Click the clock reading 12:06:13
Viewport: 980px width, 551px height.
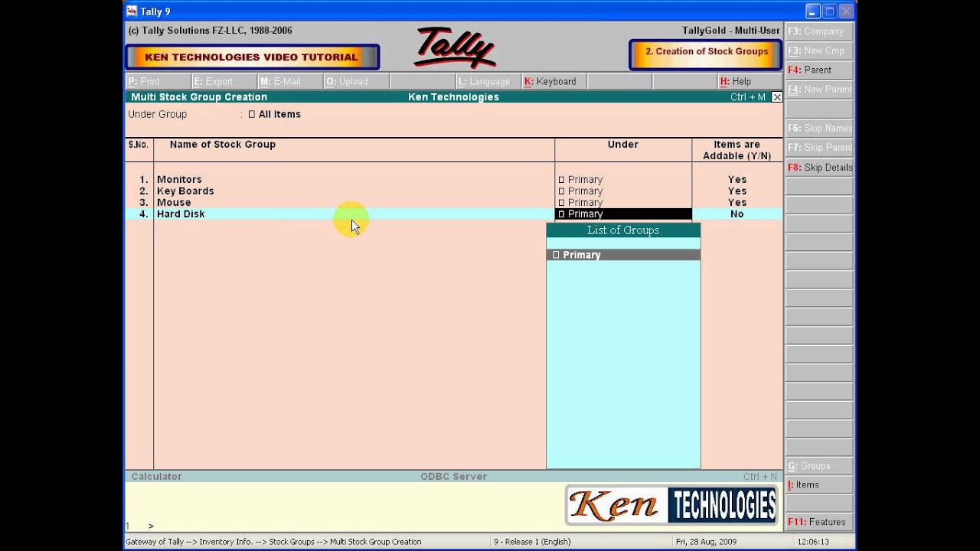pyautogui.click(x=812, y=542)
